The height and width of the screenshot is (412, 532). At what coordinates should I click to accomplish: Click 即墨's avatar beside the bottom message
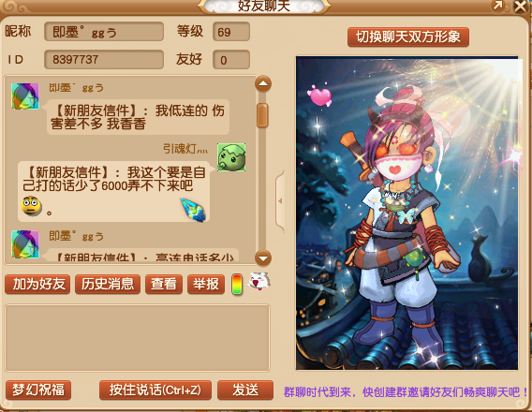(x=25, y=244)
